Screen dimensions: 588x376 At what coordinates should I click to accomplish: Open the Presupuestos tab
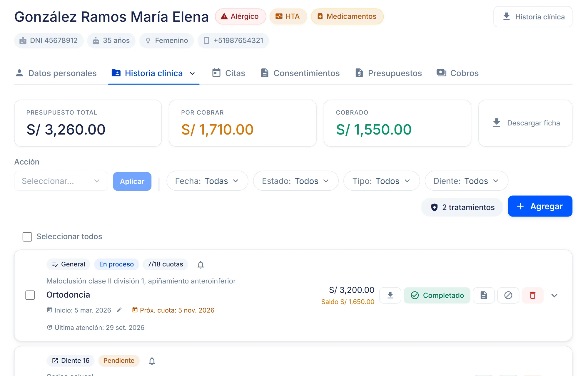[388, 73]
